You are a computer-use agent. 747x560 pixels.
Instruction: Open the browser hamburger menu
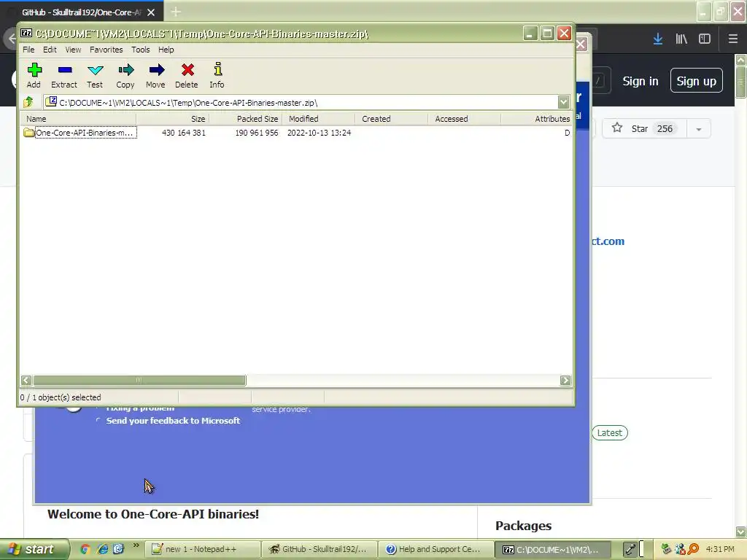[x=733, y=39]
